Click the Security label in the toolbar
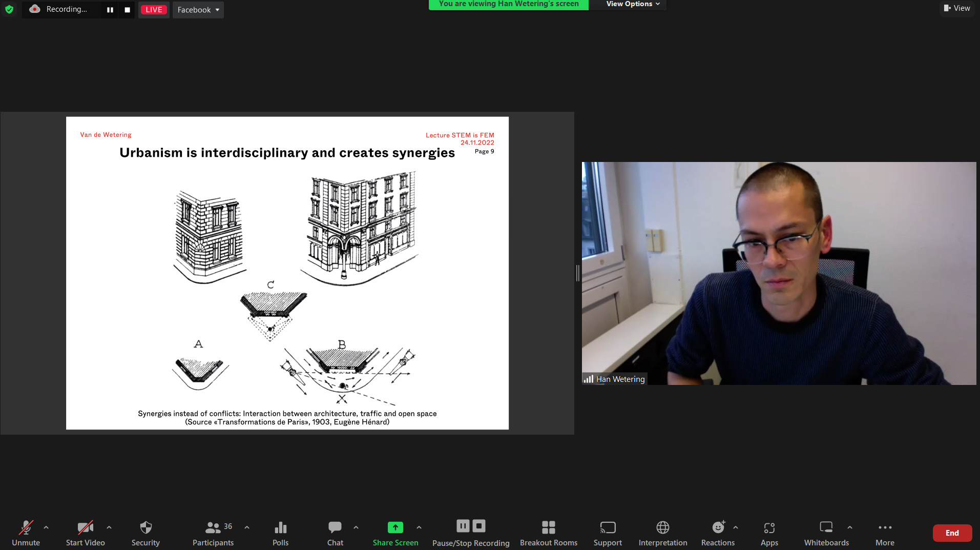 (145, 543)
